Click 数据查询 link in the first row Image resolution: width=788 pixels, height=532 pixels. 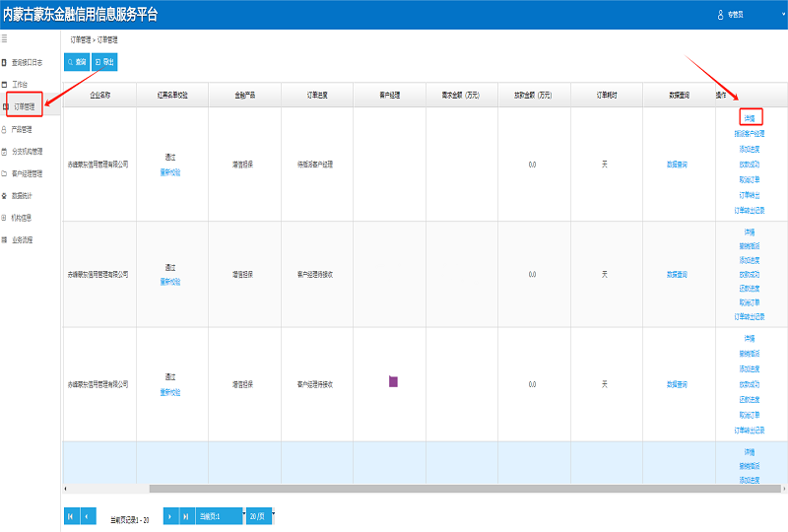677,164
